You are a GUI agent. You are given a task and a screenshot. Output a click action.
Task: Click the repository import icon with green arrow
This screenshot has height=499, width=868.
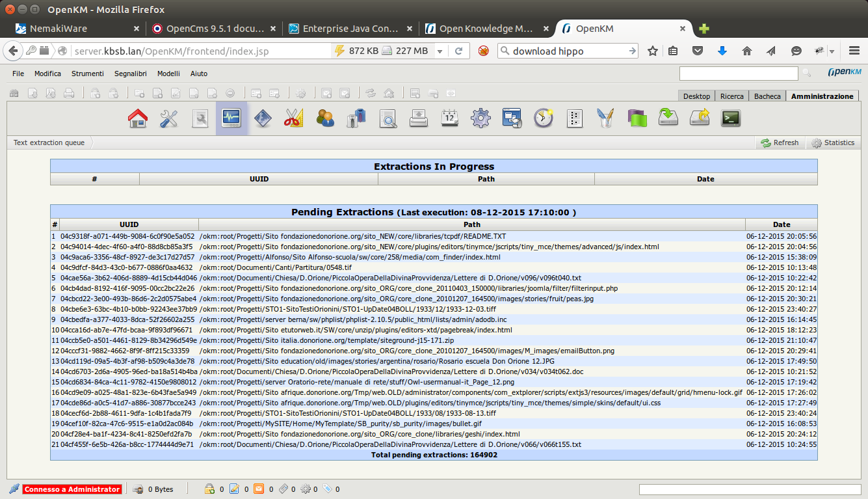[x=668, y=118]
